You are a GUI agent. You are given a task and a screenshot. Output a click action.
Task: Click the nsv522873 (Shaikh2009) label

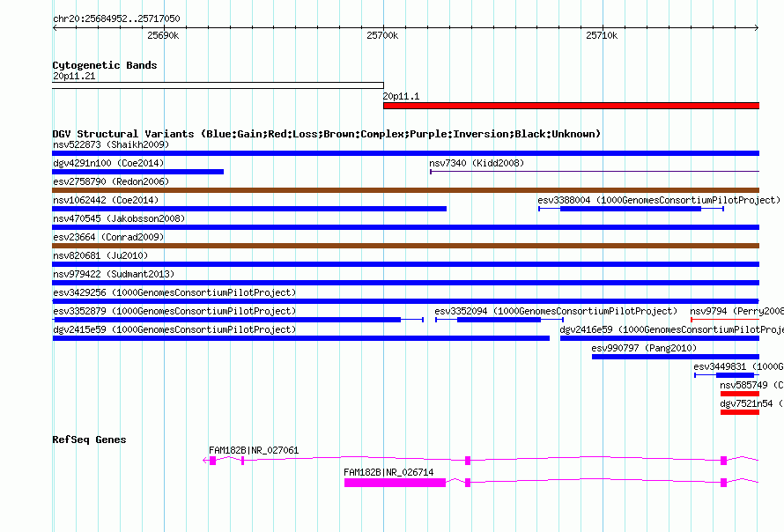pyautogui.click(x=111, y=144)
